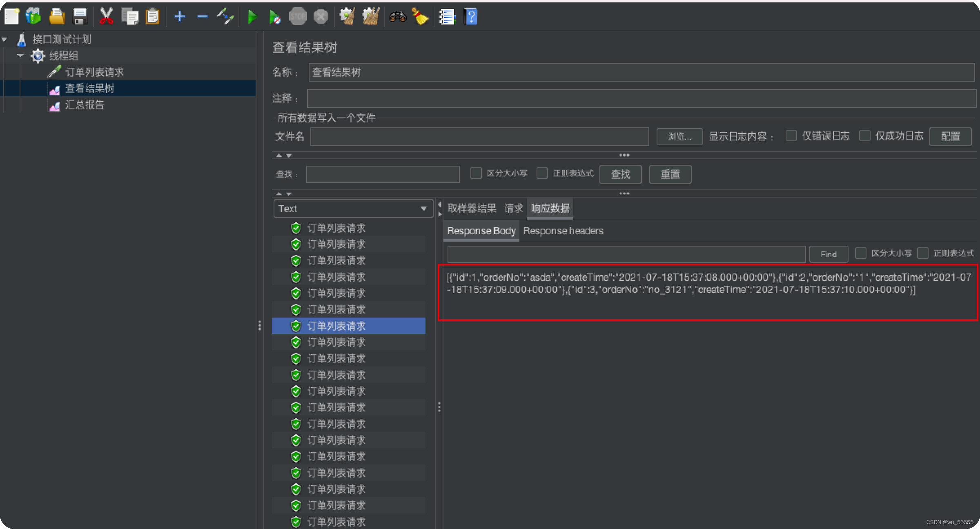Select the 响应数据 tab
The image size is (980, 529).
coord(550,209)
